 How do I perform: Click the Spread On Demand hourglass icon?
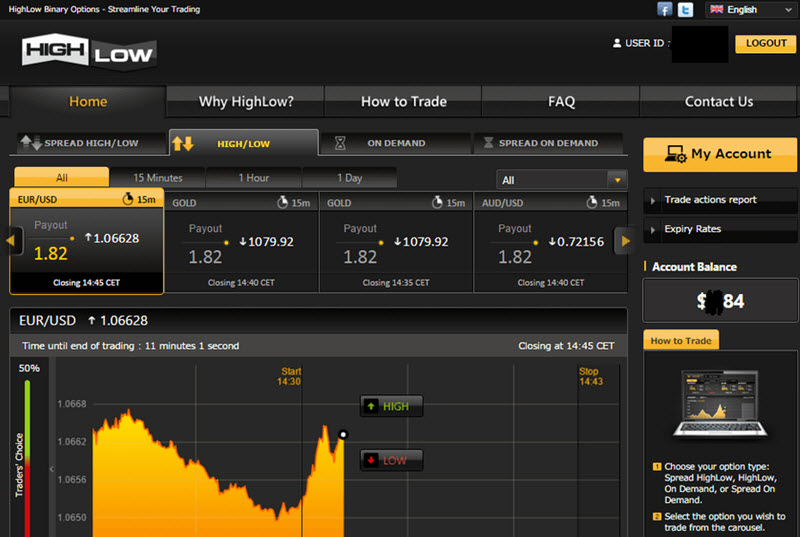point(488,143)
